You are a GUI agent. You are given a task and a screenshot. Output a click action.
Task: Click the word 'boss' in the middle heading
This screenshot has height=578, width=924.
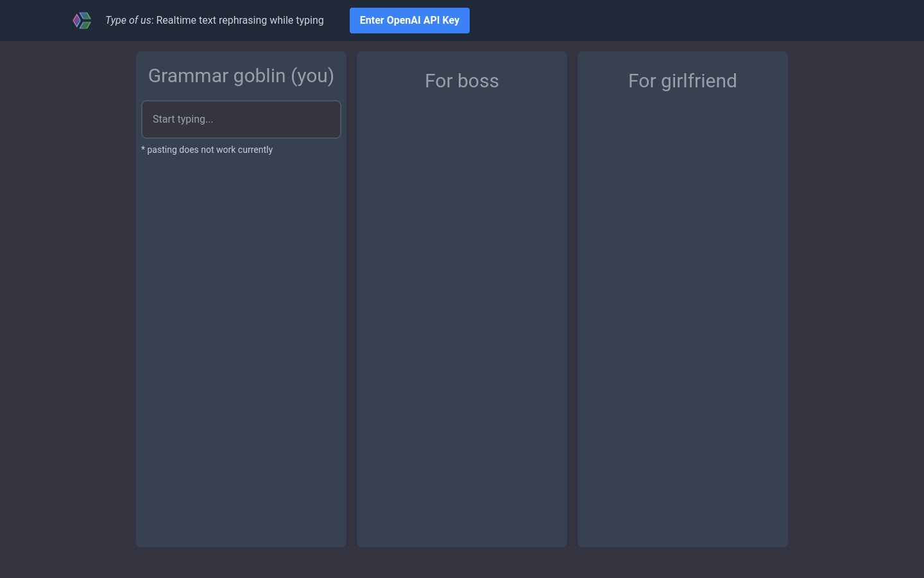tap(479, 81)
